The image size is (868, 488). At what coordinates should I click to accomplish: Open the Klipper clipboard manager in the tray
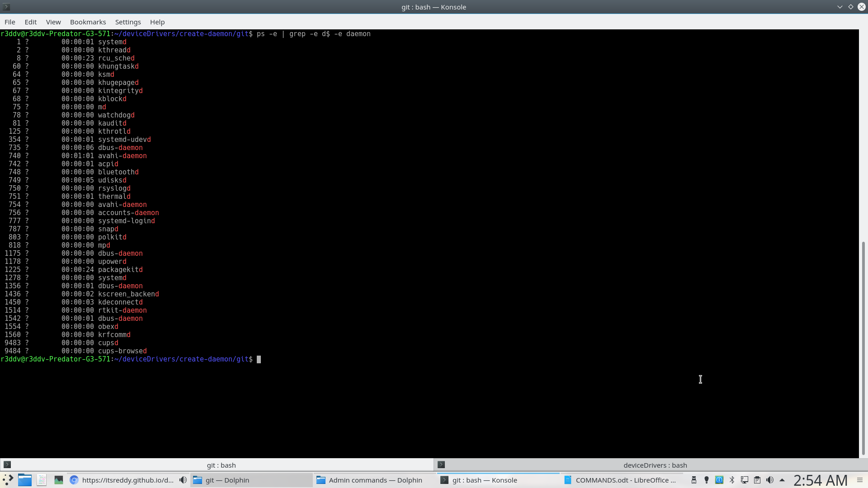[x=757, y=480]
